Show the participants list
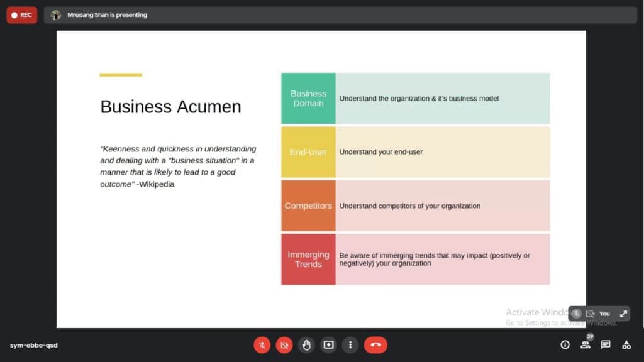Screen dimensions: 644x362 click(585, 344)
